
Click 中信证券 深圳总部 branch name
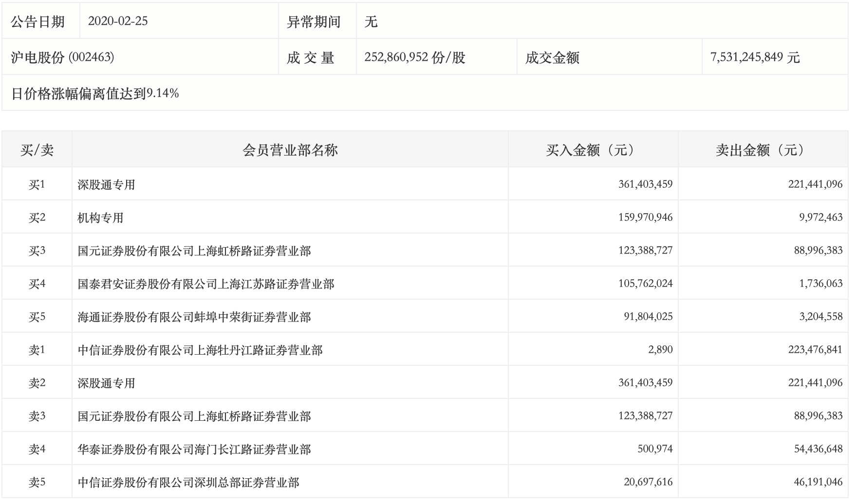(x=188, y=483)
